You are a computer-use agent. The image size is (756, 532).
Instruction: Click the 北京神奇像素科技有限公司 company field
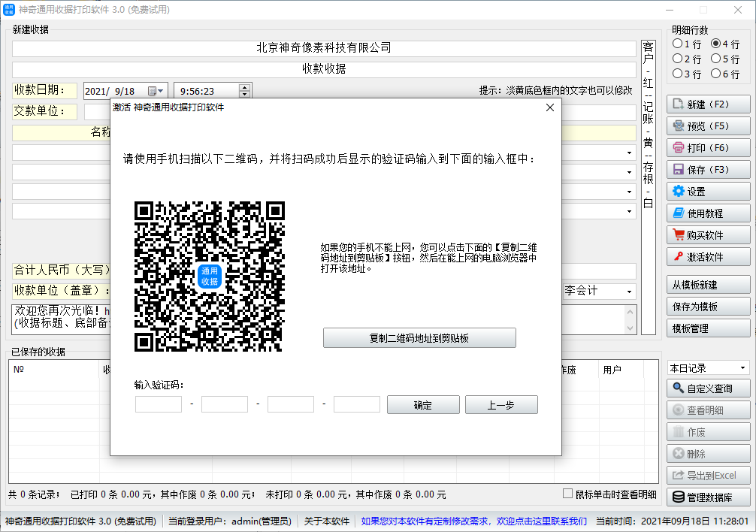324,48
